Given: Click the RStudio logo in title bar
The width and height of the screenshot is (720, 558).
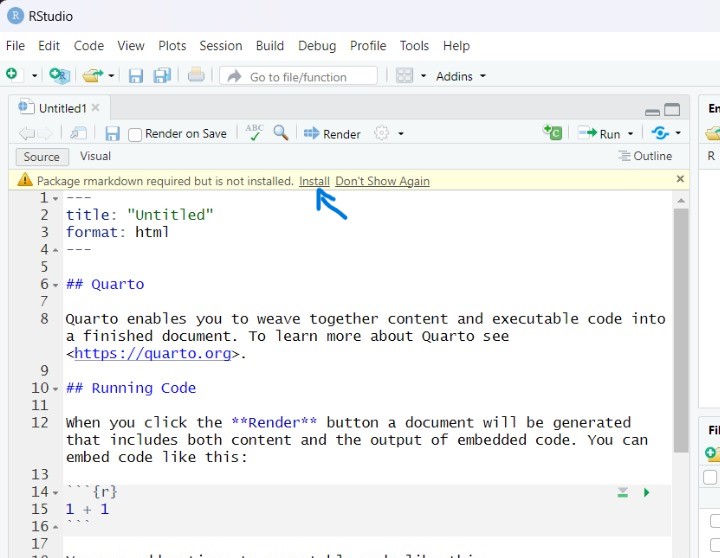Looking at the screenshot, I should click(15, 16).
